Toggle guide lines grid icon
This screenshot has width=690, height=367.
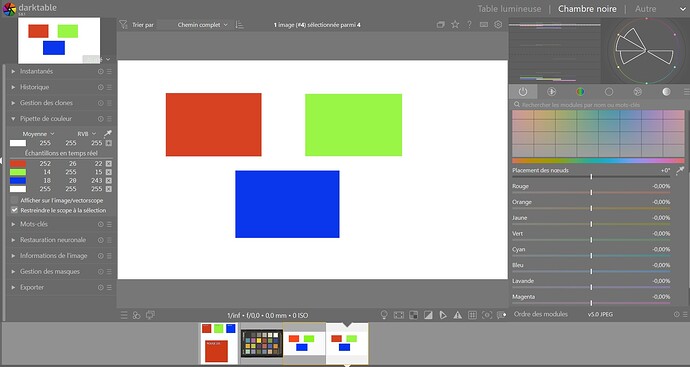472,315
